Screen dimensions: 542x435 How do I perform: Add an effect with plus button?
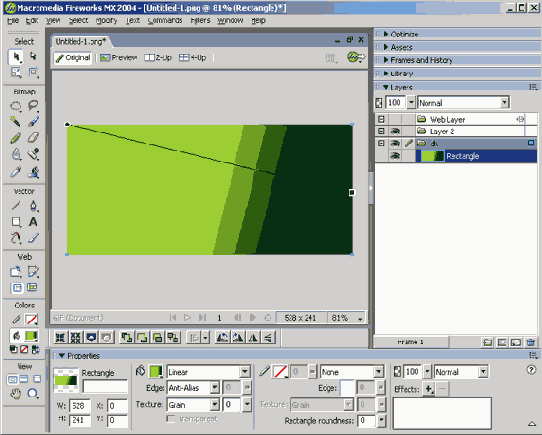pos(429,389)
